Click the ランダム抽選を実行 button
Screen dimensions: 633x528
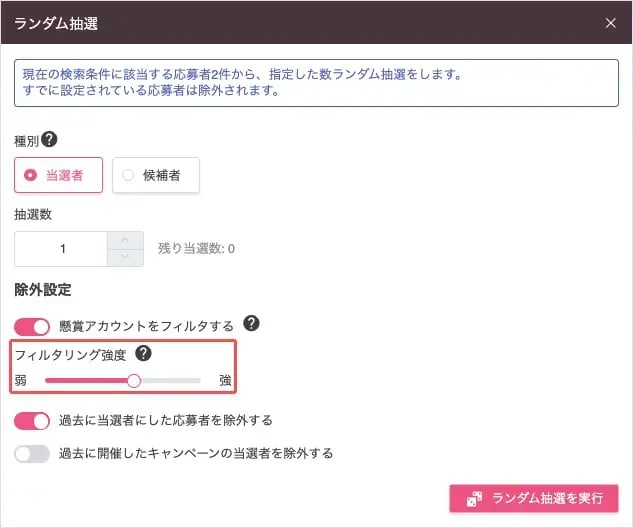(534, 499)
